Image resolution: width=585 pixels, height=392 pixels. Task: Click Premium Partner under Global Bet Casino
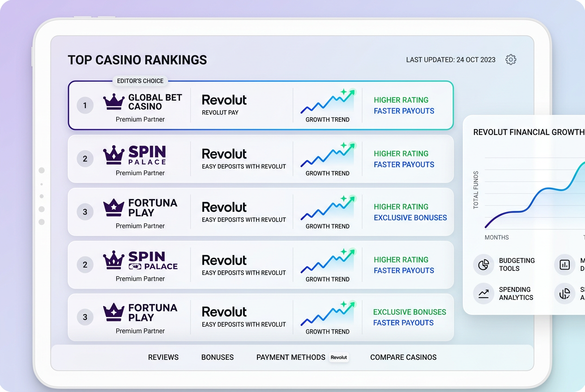click(140, 119)
